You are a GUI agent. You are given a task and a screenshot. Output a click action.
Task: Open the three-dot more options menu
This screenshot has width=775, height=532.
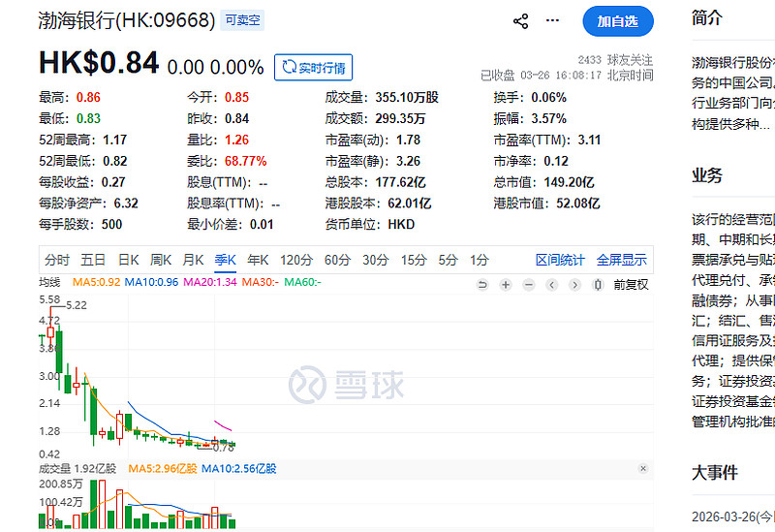pyautogui.click(x=552, y=20)
